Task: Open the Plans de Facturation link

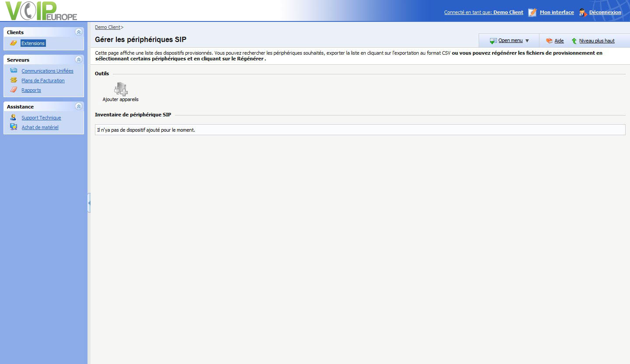Action: pyautogui.click(x=43, y=80)
